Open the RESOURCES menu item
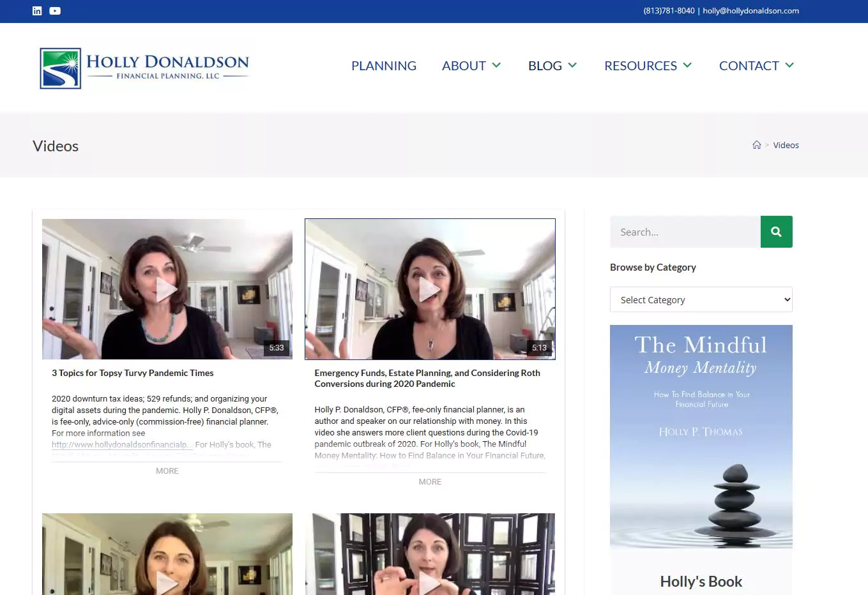868x595 pixels. pyautogui.click(x=641, y=66)
